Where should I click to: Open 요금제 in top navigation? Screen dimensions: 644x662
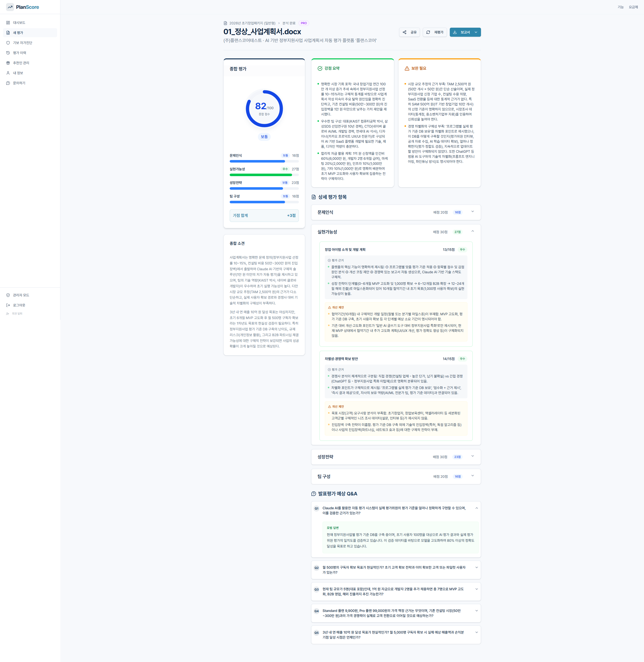coord(633,7)
